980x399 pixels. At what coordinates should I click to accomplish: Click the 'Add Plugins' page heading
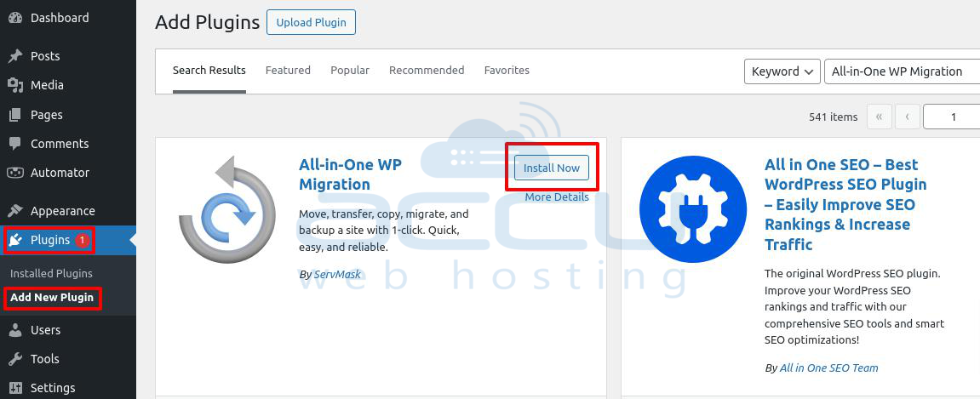click(207, 22)
